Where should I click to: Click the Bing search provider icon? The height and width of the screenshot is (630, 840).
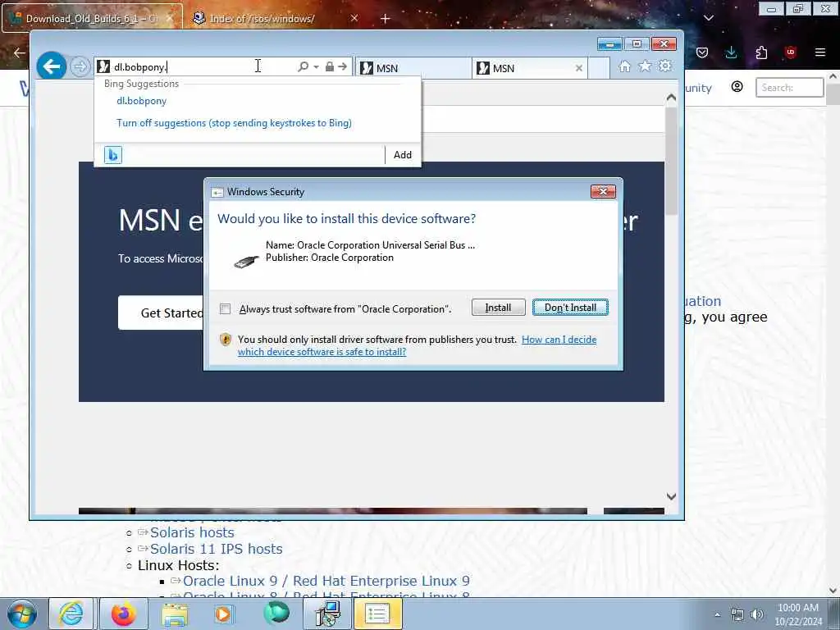pos(113,155)
